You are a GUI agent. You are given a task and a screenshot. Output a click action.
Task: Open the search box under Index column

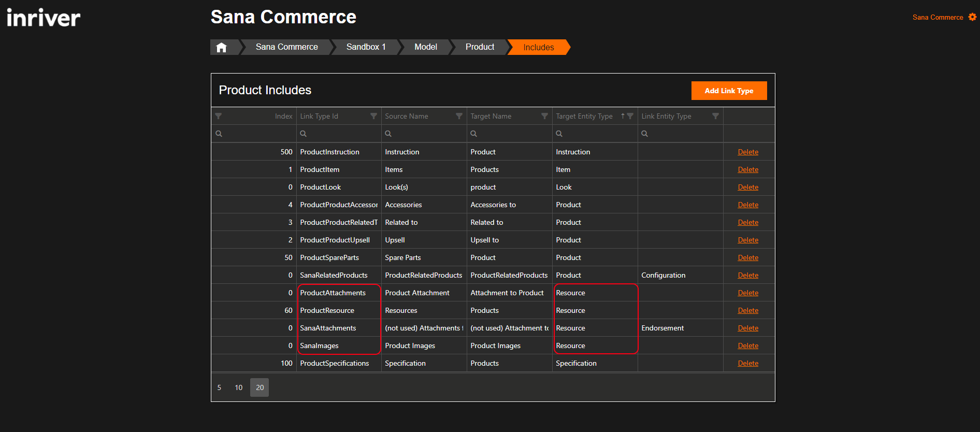(x=254, y=134)
